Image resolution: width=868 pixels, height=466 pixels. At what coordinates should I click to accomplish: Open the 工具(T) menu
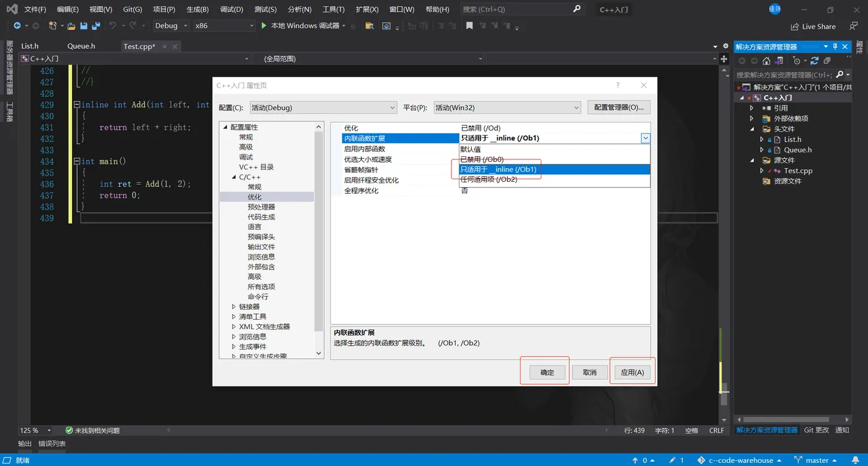[x=334, y=9]
